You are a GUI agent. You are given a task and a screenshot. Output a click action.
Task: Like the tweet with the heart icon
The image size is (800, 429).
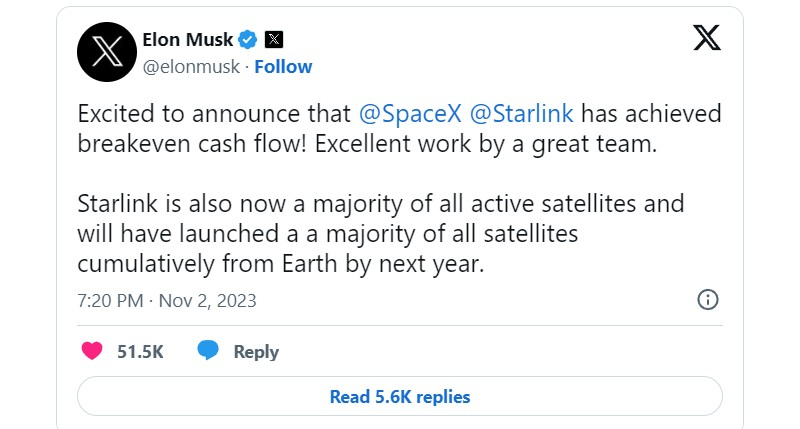91,351
